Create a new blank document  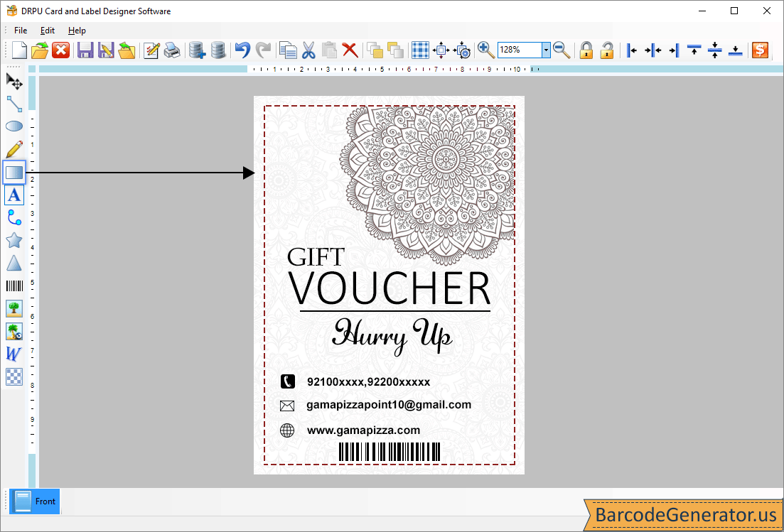tap(19, 50)
